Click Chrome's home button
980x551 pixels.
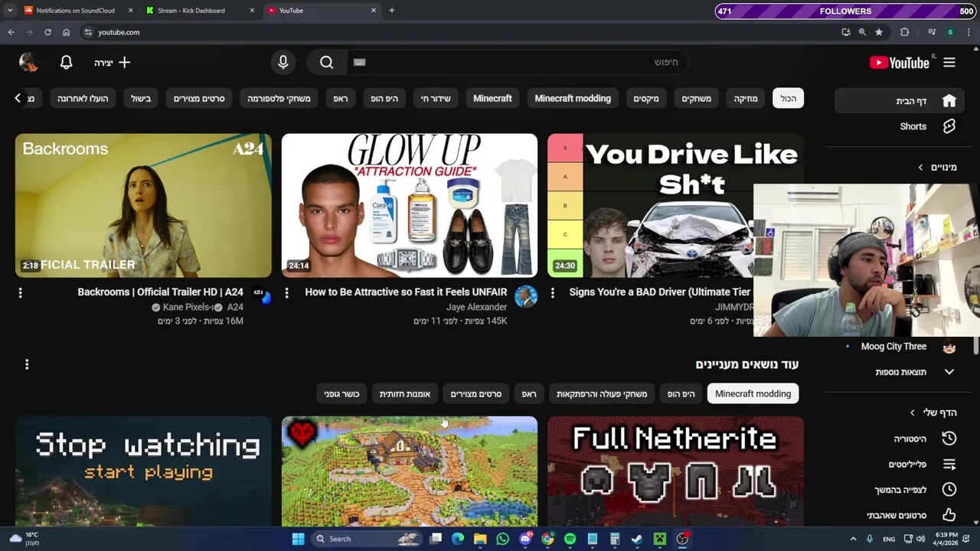pos(67,32)
